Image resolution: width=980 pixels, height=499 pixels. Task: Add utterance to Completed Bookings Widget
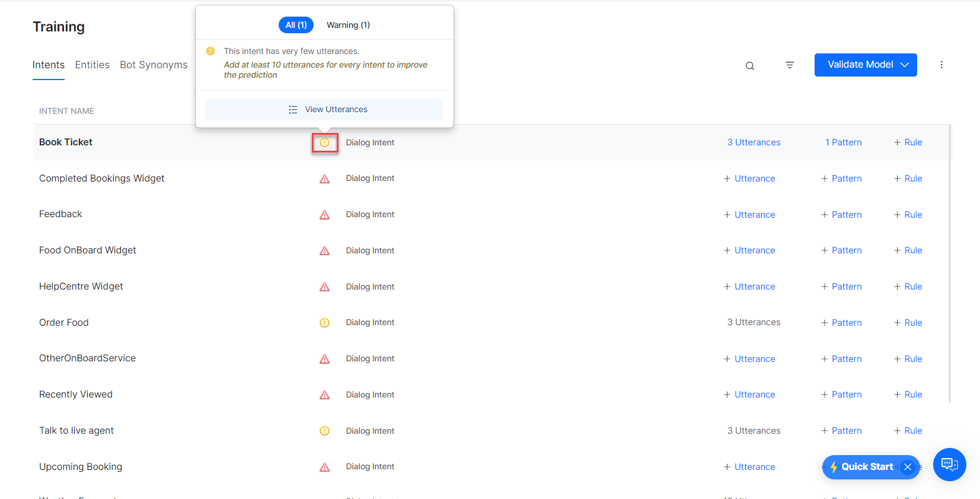tap(749, 179)
